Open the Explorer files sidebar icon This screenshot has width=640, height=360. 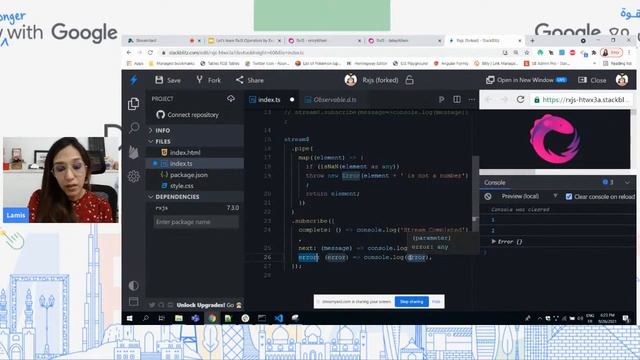133,104
